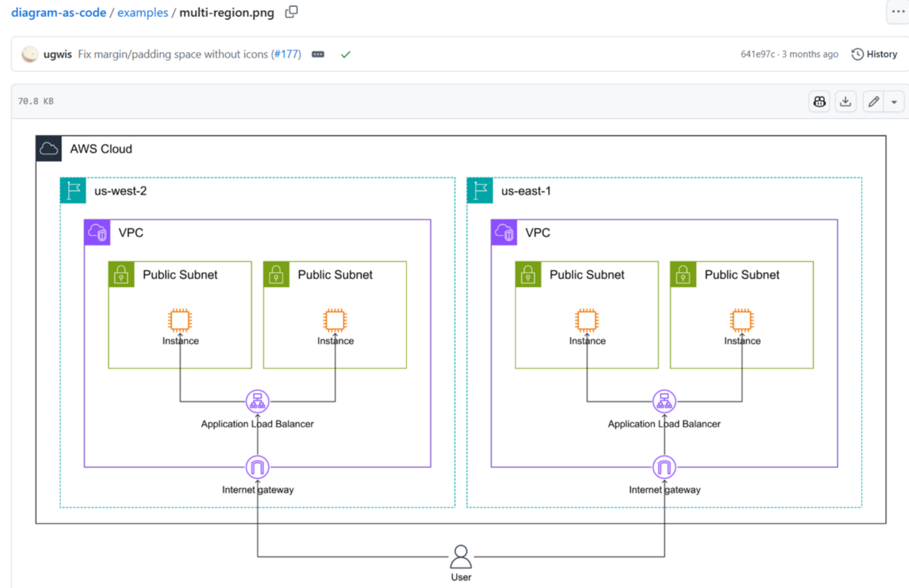Image resolution: width=909 pixels, height=588 pixels.
Task: Open the three-dot more options menu
Action: point(898,12)
